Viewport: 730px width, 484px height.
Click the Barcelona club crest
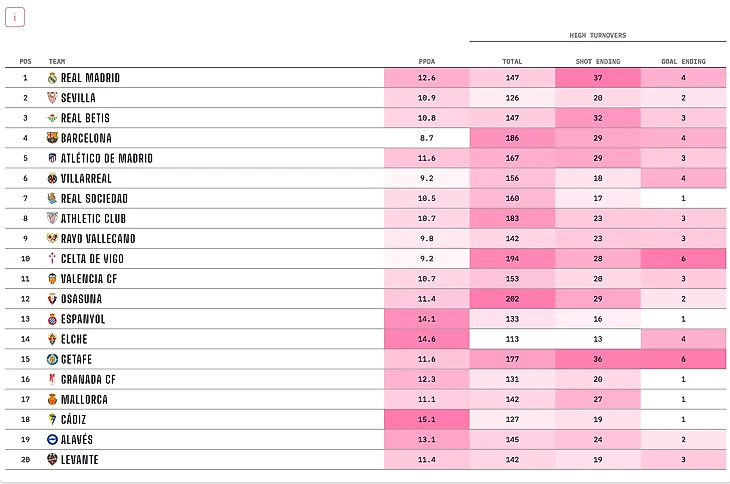pyautogui.click(x=52, y=138)
